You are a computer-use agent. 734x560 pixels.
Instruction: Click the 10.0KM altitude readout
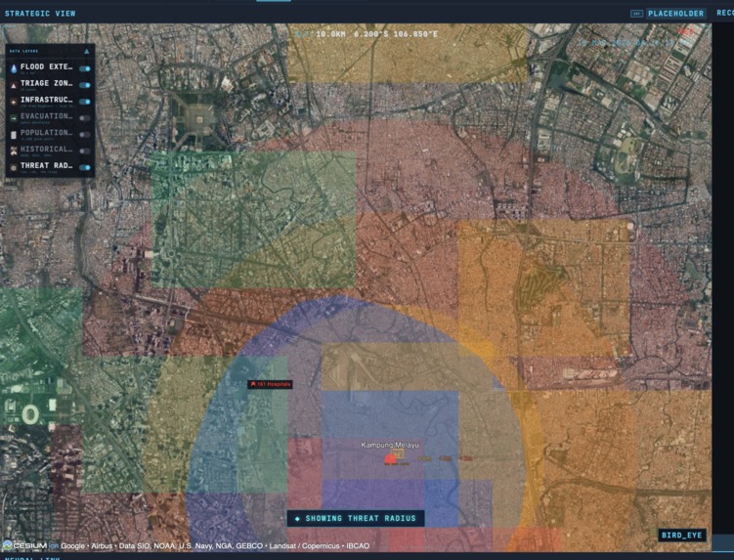pyautogui.click(x=330, y=34)
